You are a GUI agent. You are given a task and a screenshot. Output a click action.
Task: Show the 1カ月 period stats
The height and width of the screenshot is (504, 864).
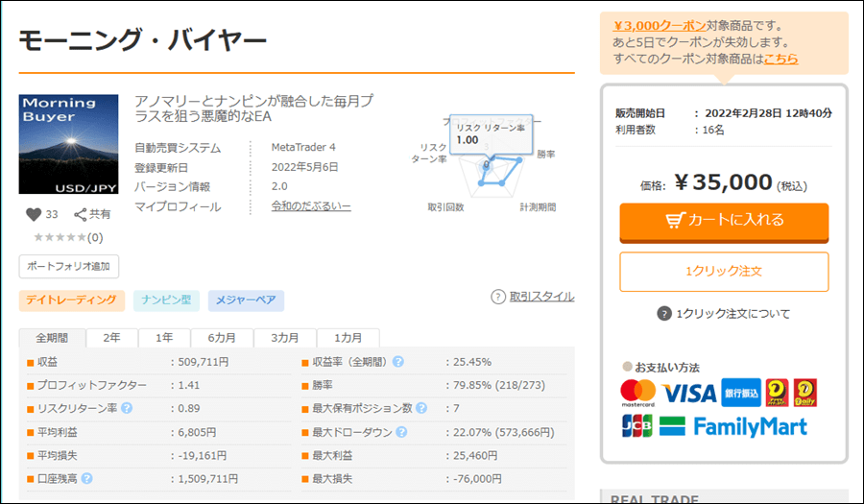[348, 338]
